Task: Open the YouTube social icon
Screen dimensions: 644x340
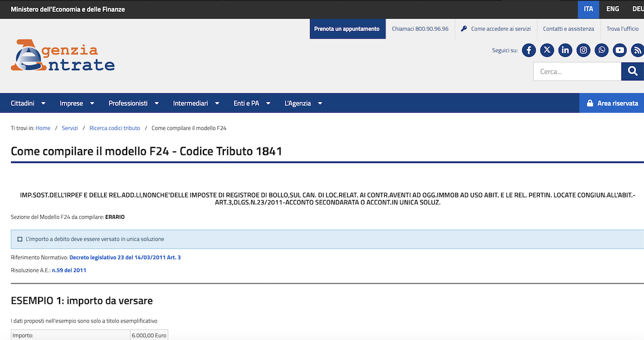Action: pyautogui.click(x=620, y=50)
